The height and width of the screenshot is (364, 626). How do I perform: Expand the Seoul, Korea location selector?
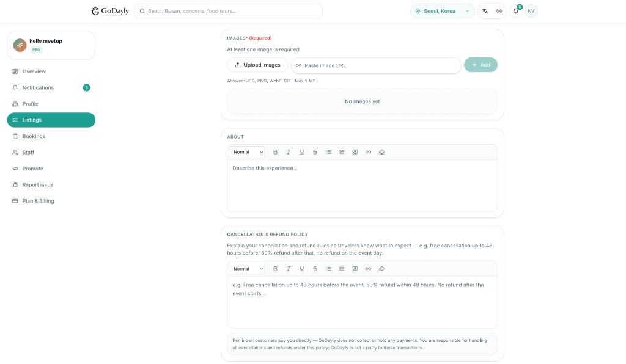[443, 11]
